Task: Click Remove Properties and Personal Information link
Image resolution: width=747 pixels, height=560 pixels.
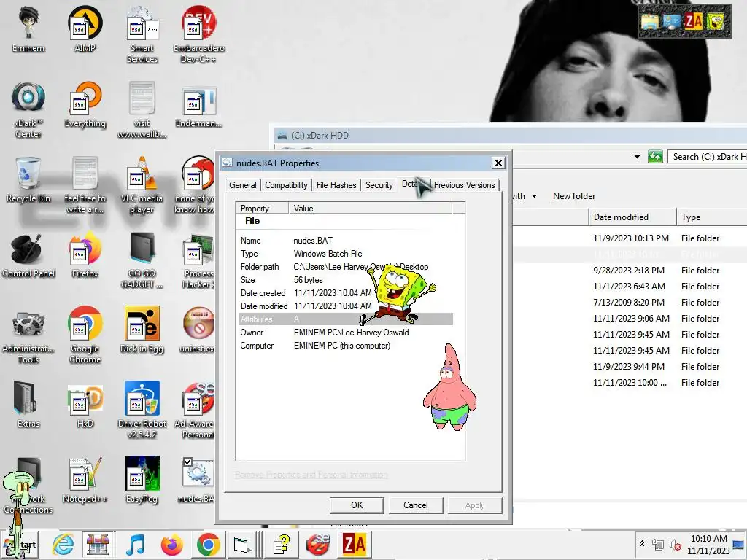Action: (x=311, y=475)
